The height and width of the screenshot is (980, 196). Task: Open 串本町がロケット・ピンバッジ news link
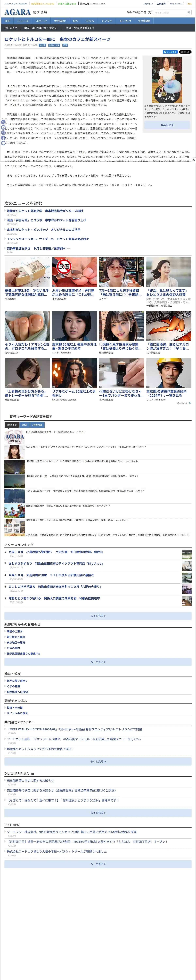pyautogui.click(x=43, y=230)
